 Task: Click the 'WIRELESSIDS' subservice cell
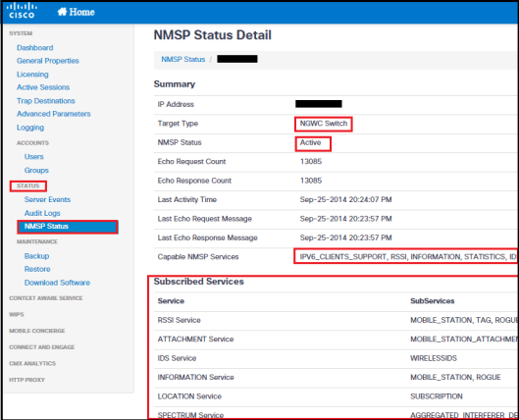(434, 358)
